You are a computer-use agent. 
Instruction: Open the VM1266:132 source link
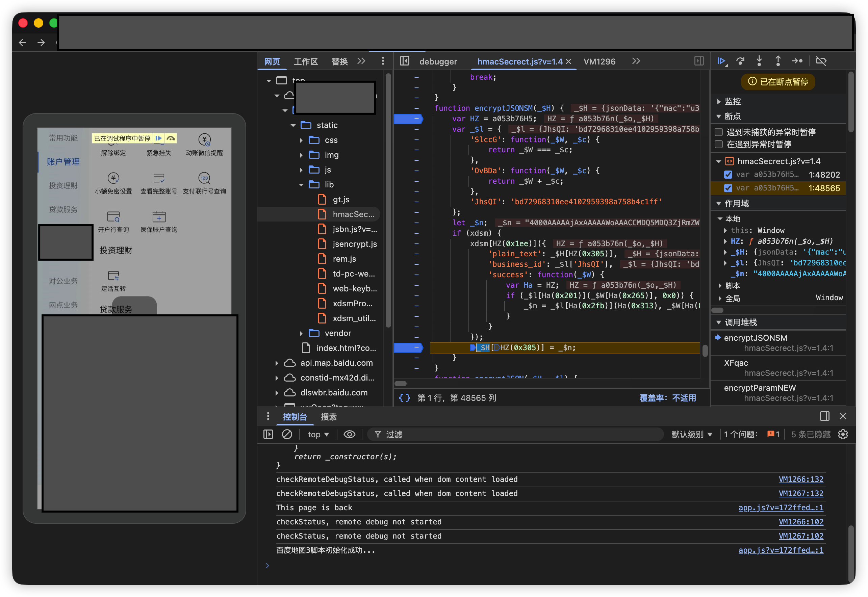tap(801, 479)
